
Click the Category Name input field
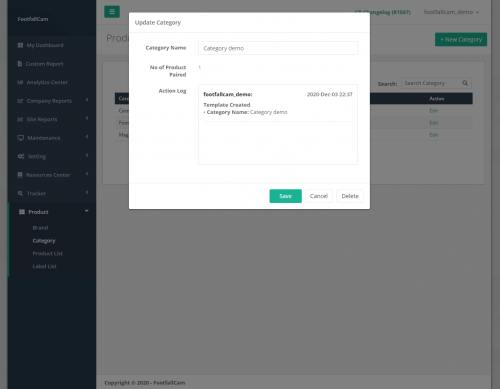pyautogui.click(x=278, y=48)
